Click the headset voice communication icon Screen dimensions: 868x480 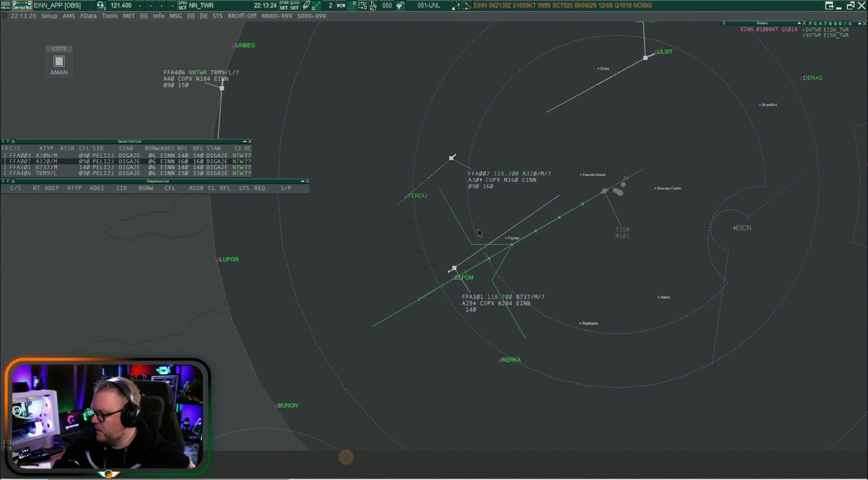click(x=101, y=5)
